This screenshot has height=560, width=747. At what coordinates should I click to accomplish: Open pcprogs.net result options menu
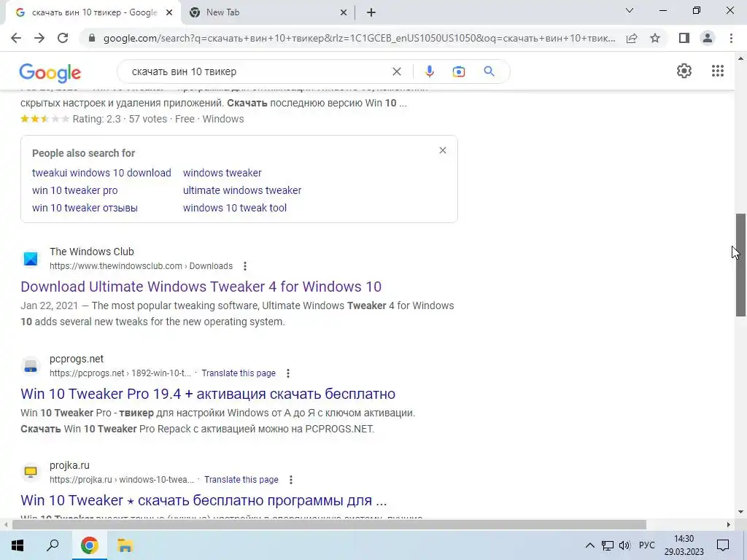click(x=287, y=373)
